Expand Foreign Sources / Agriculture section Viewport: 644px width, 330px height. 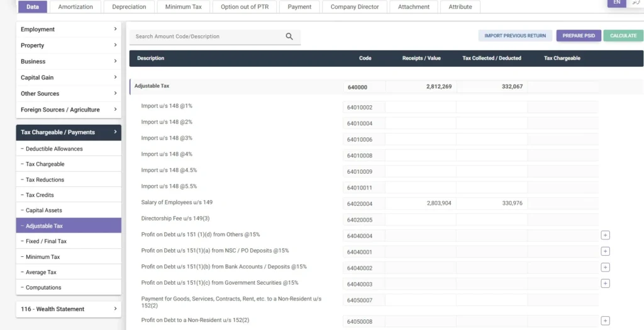pos(69,110)
